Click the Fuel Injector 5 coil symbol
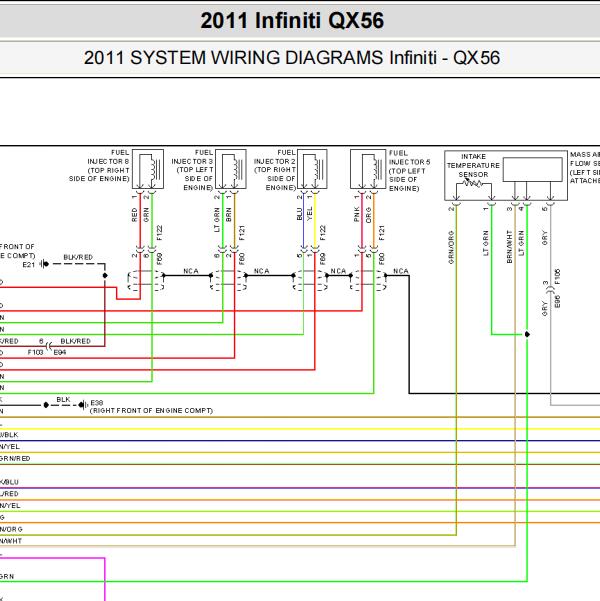Viewport: 600px width, 601px height. (368, 169)
